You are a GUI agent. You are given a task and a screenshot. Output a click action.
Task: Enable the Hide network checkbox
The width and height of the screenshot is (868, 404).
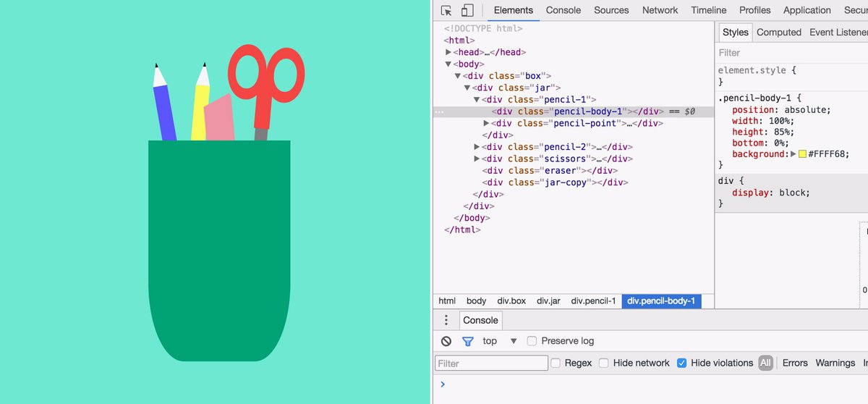pyautogui.click(x=604, y=363)
